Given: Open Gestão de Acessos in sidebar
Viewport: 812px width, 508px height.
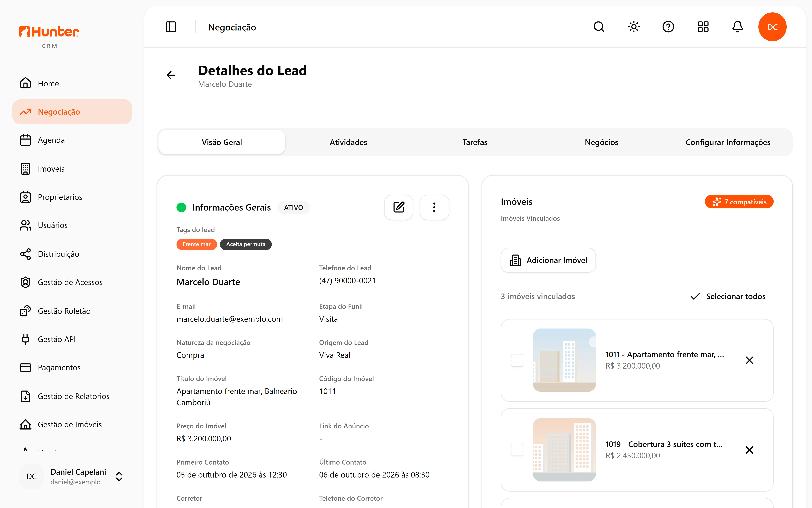Looking at the screenshot, I should 72,282.
